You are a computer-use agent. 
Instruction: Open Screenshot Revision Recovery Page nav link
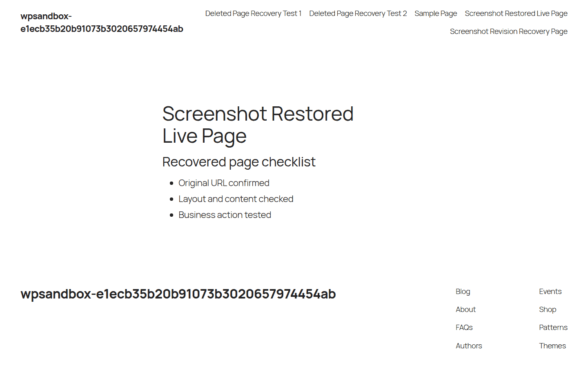click(509, 31)
